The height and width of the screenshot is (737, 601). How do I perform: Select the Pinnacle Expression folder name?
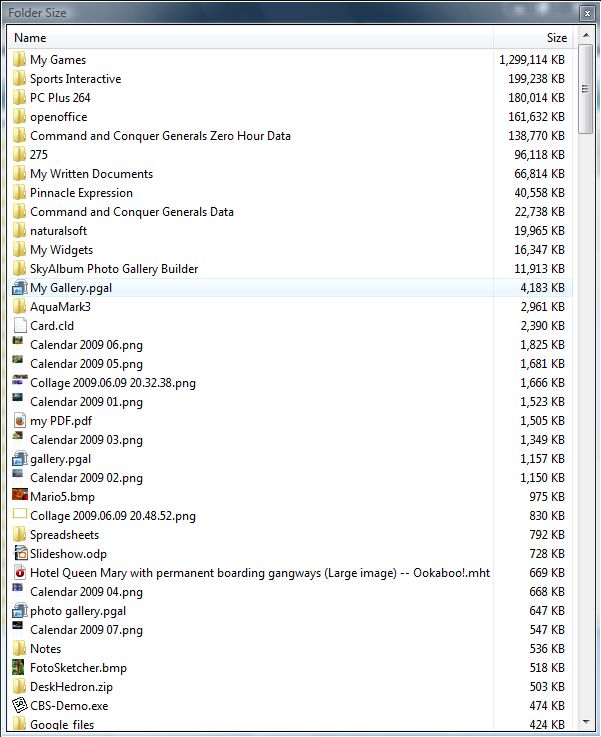[81, 193]
